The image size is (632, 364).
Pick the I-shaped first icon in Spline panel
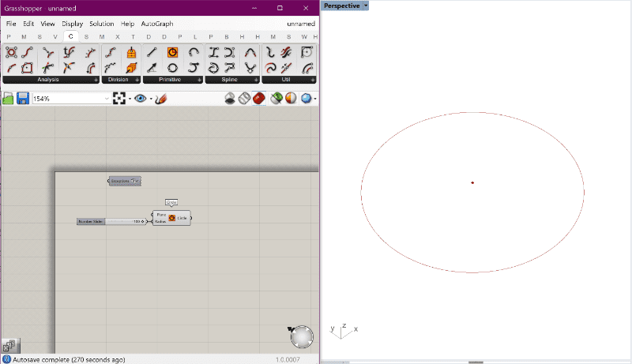tap(213, 52)
